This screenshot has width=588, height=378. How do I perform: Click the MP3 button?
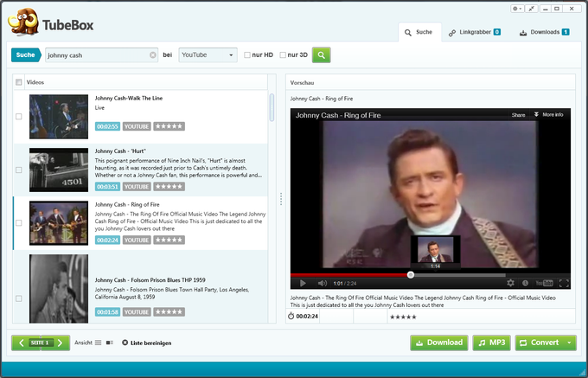click(x=492, y=343)
